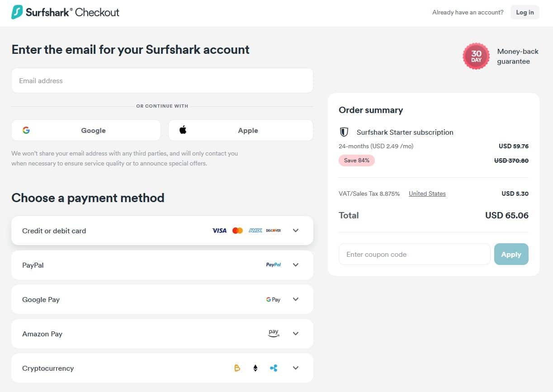
Task: Expand the PayPal payment chevron
Action: tap(296, 265)
